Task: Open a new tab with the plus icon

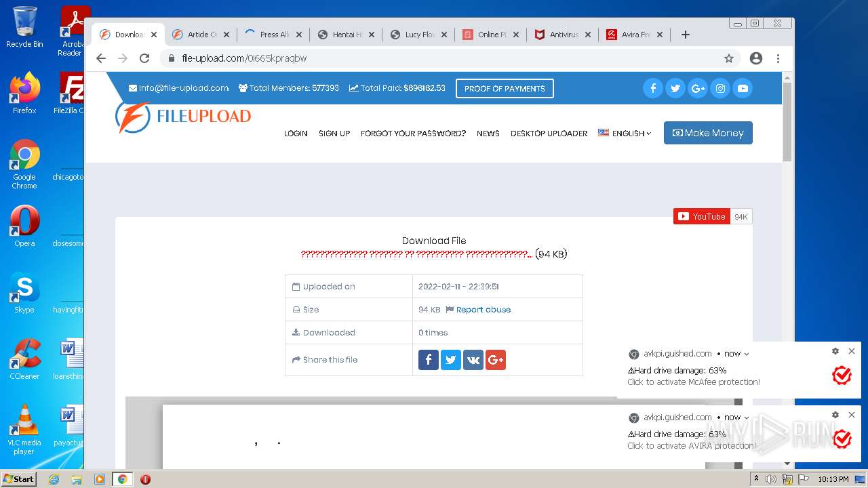Action: point(686,35)
